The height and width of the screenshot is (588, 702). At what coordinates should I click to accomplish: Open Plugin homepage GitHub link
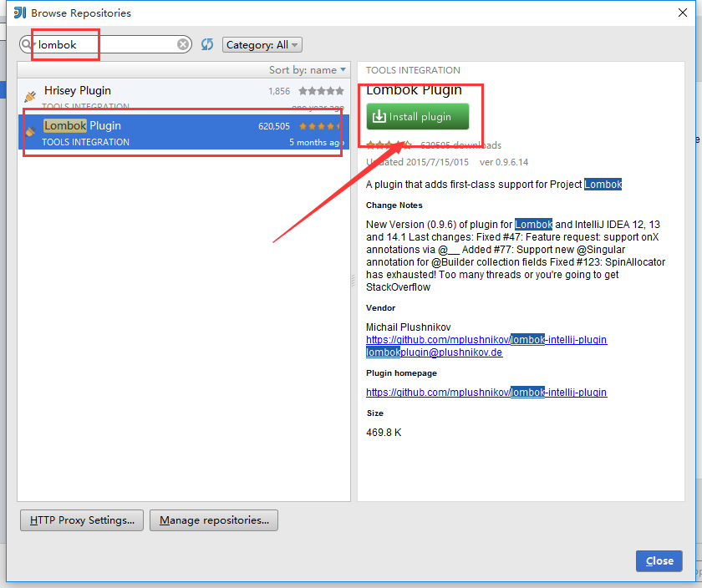[486, 393]
